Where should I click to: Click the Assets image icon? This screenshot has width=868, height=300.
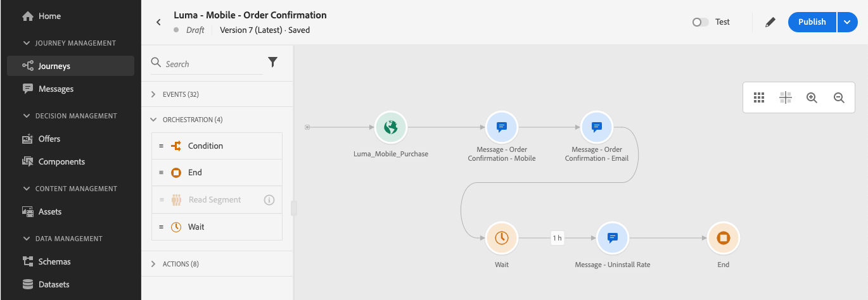pyautogui.click(x=27, y=211)
